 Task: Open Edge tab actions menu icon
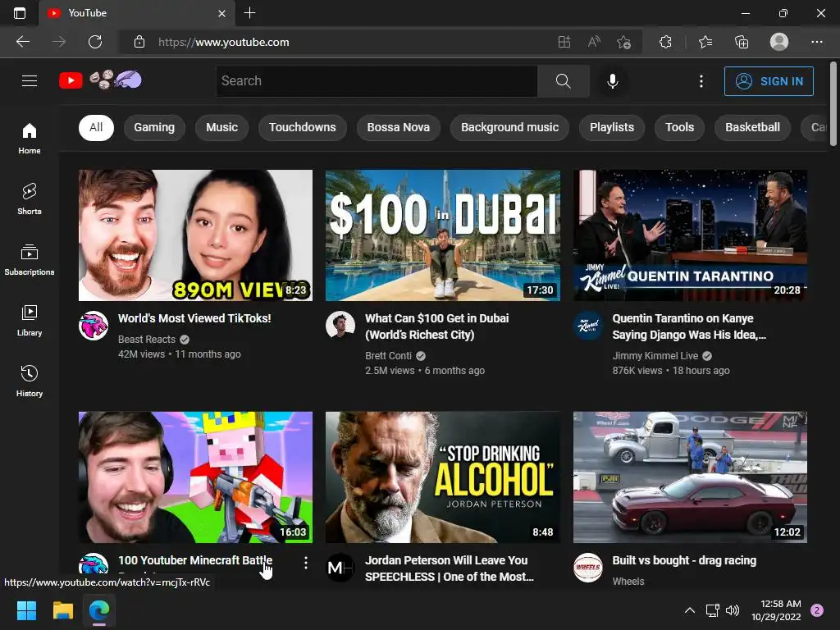tap(20, 13)
